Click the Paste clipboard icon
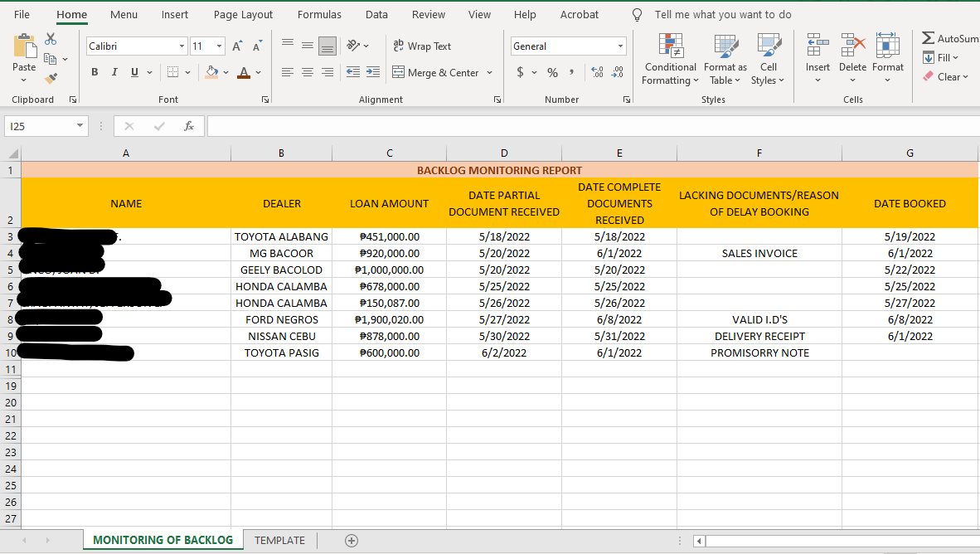Image resolution: width=980 pixels, height=554 pixels. click(x=24, y=47)
